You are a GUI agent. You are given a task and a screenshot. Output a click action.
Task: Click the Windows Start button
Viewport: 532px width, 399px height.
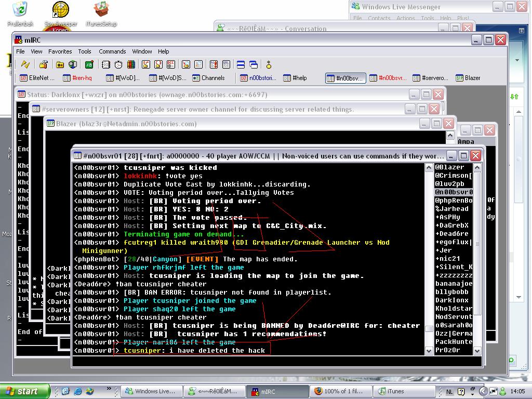click(x=25, y=391)
